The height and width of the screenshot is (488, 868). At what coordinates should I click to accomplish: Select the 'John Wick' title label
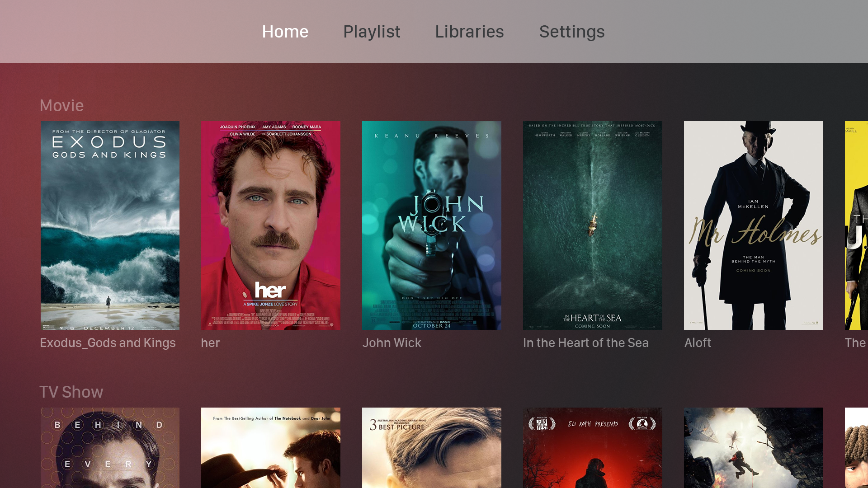392,343
